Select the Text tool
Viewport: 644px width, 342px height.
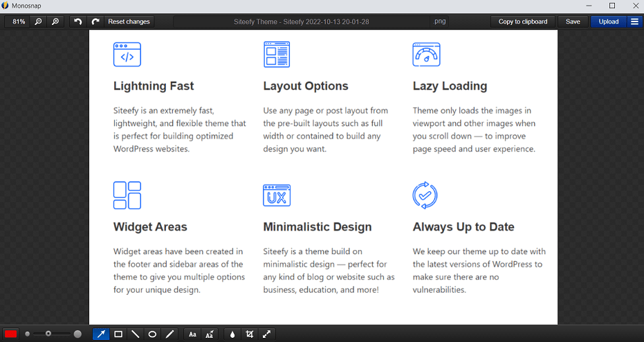click(192, 334)
